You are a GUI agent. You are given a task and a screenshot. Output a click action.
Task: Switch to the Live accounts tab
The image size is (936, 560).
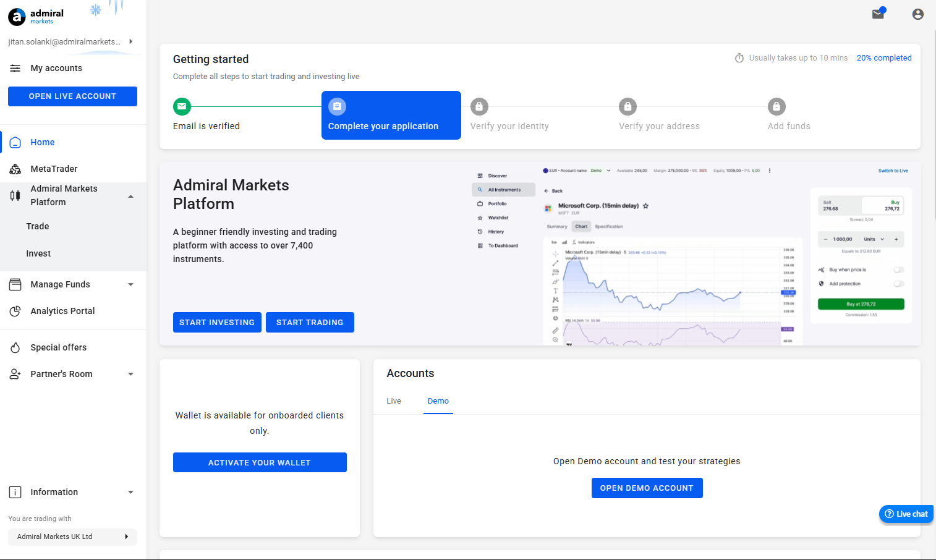(394, 401)
